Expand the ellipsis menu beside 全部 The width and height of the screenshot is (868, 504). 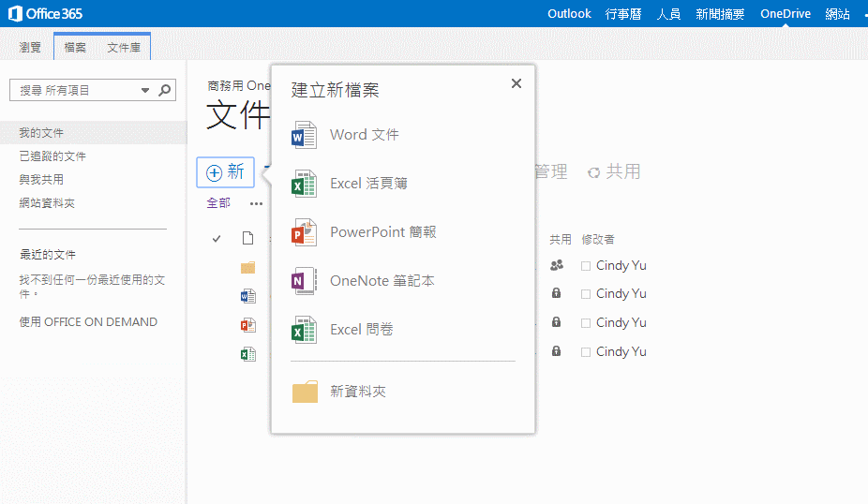pyautogui.click(x=256, y=203)
